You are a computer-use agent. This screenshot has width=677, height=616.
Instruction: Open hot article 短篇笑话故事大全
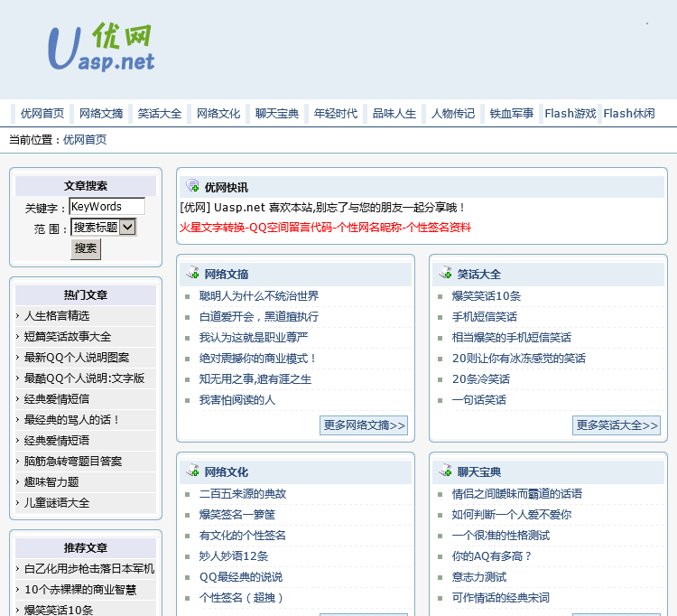click(68, 337)
